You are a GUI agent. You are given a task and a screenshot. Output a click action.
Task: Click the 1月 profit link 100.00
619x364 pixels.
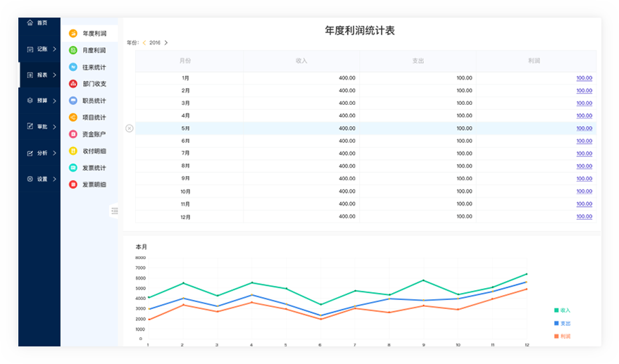tap(584, 78)
